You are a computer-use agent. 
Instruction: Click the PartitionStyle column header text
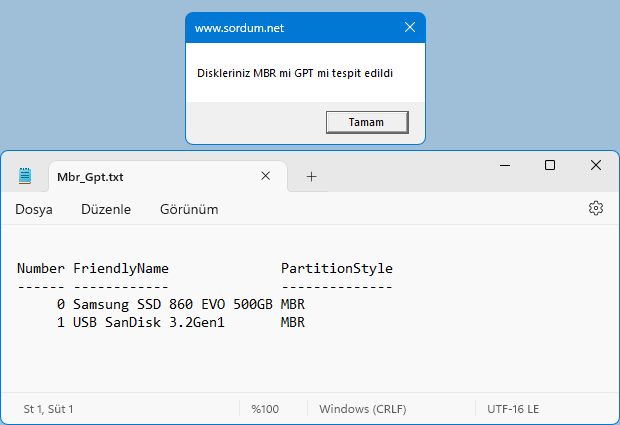click(337, 269)
